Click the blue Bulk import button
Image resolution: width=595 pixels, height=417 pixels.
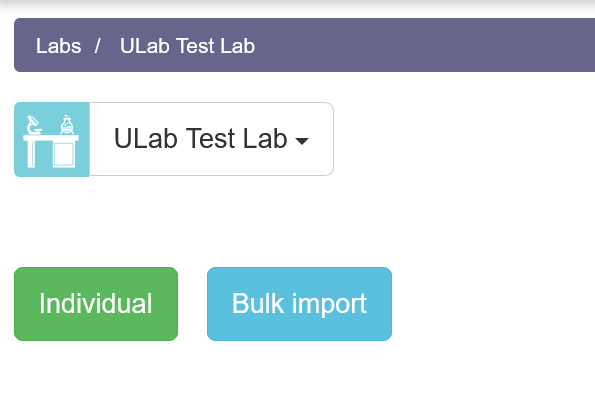(299, 304)
